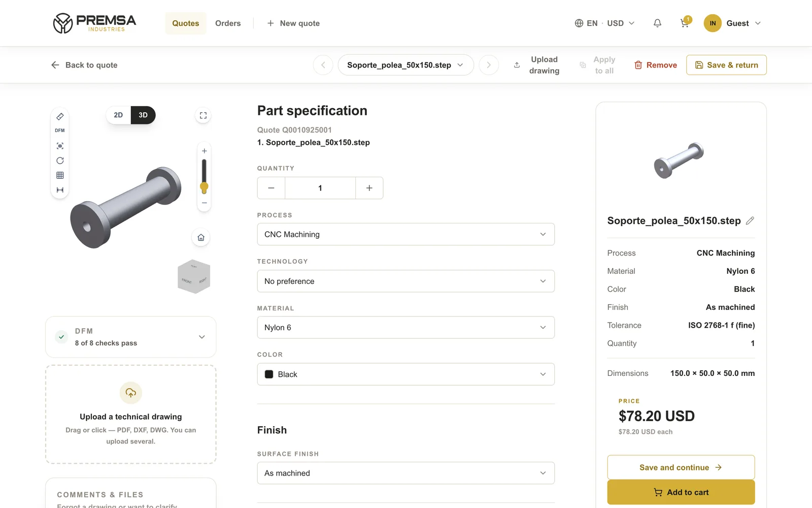Reset view with the home icon
This screenshot has width=812, height=508.
pos(201,237)
